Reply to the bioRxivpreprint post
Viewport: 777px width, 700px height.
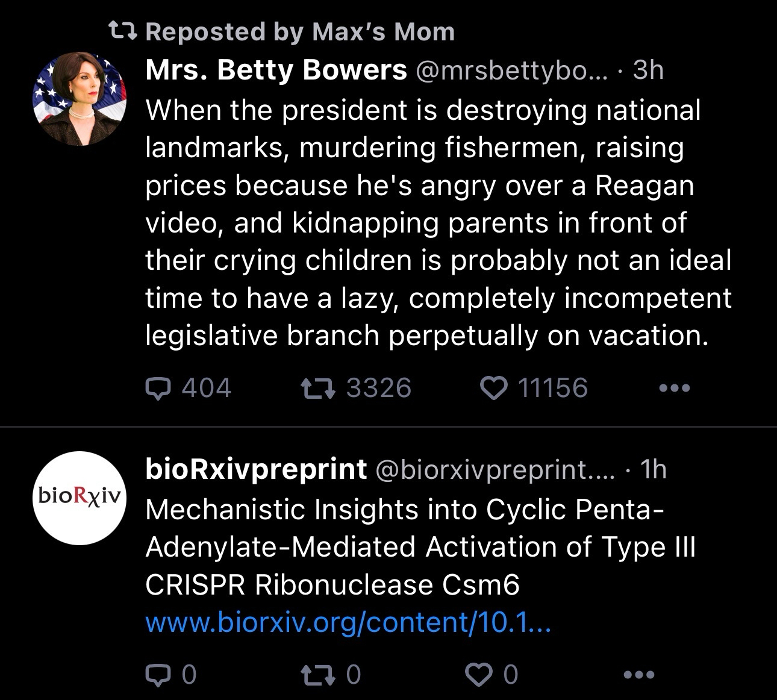point(158,674)
